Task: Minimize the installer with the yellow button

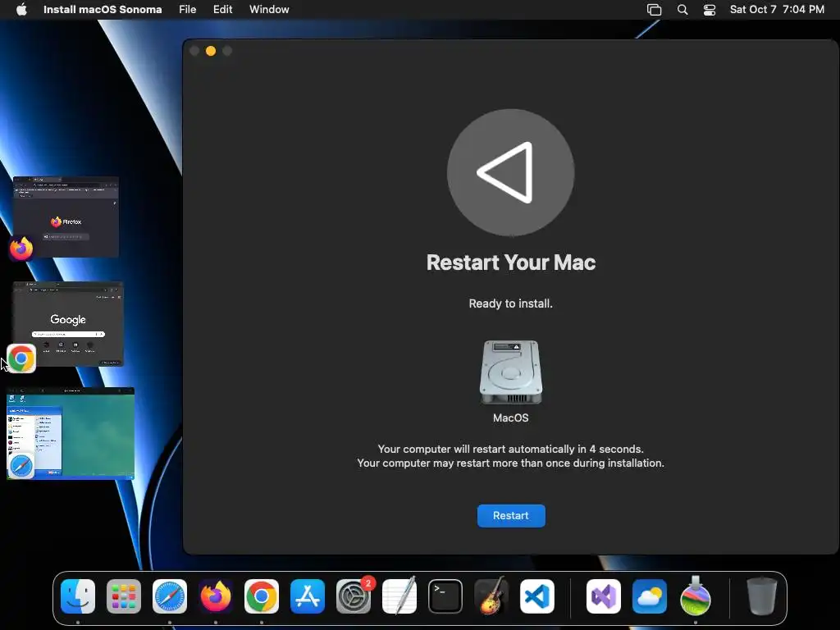Action: [211, 51]
